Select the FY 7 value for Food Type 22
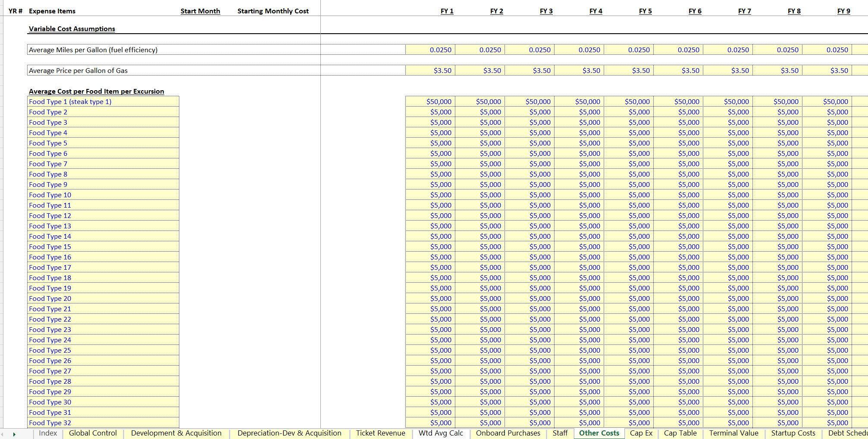Screen dimensions: 868x439 tap(728, 319)
